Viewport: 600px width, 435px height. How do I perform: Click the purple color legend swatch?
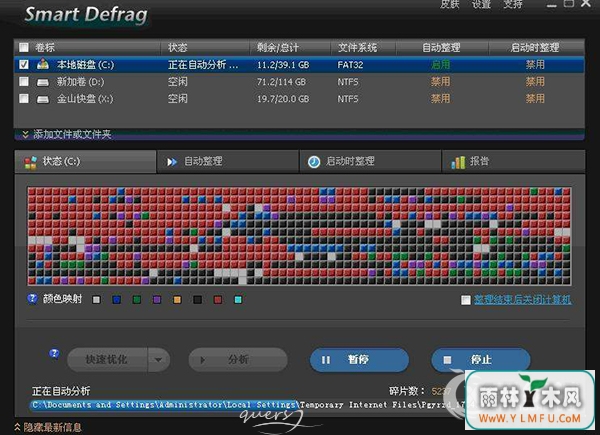point(157,300)
